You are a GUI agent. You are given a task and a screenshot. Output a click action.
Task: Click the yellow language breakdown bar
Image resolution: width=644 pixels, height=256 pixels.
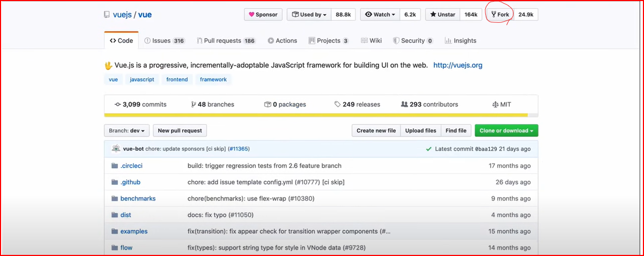click(x=316, y=115)
